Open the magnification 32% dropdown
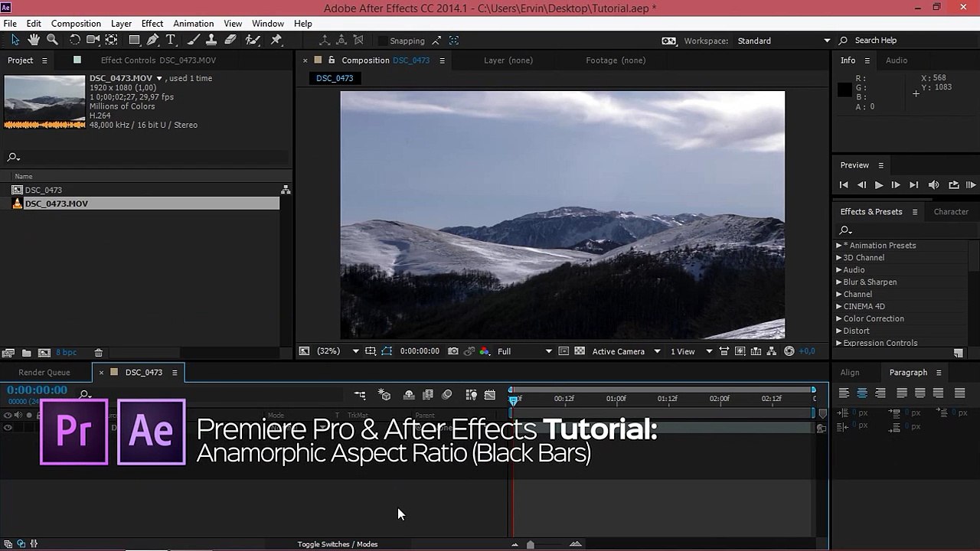The width and height of the screenshot is (980, 551). coord(337,351)
